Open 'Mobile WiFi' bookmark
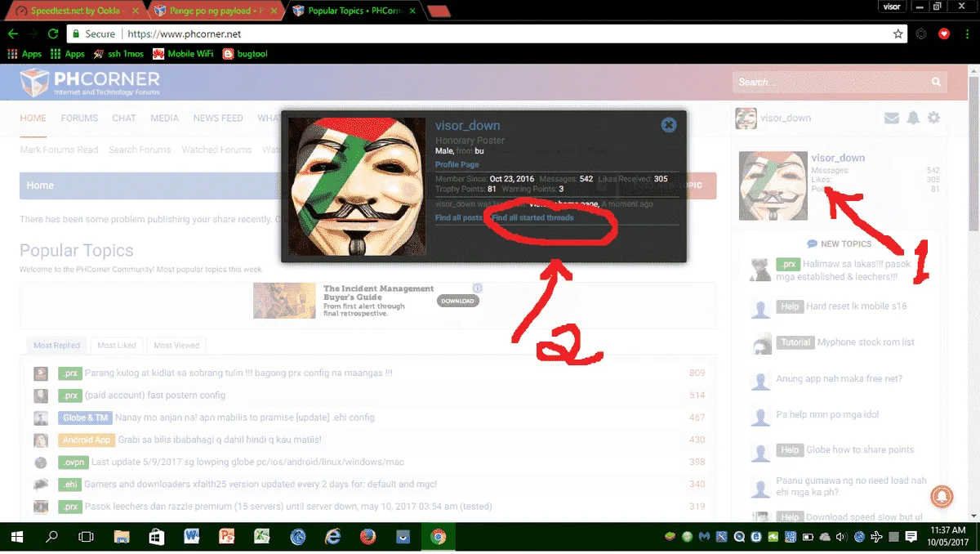Image resolution: width=980 pixels, height=554 pixels. click(184, 54)
